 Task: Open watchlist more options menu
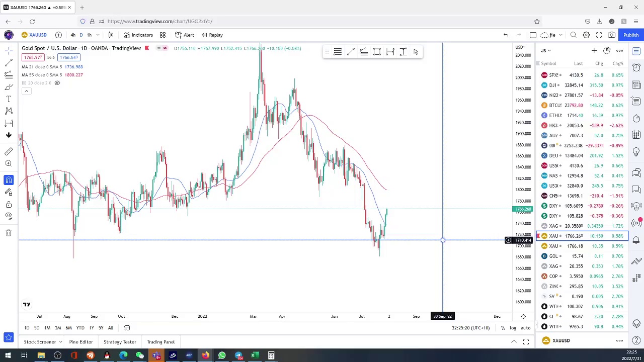619,50
